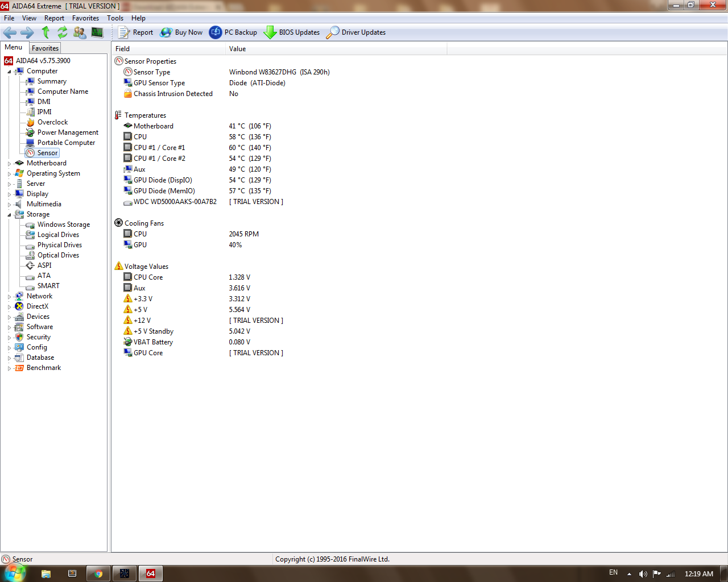Screen dimensions: 728x582
Task: Select the Sensor page in tree
Action: 47,153
